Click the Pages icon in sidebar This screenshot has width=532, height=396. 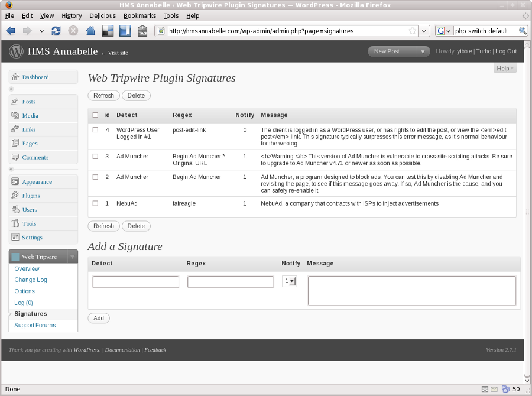point(15,143)
